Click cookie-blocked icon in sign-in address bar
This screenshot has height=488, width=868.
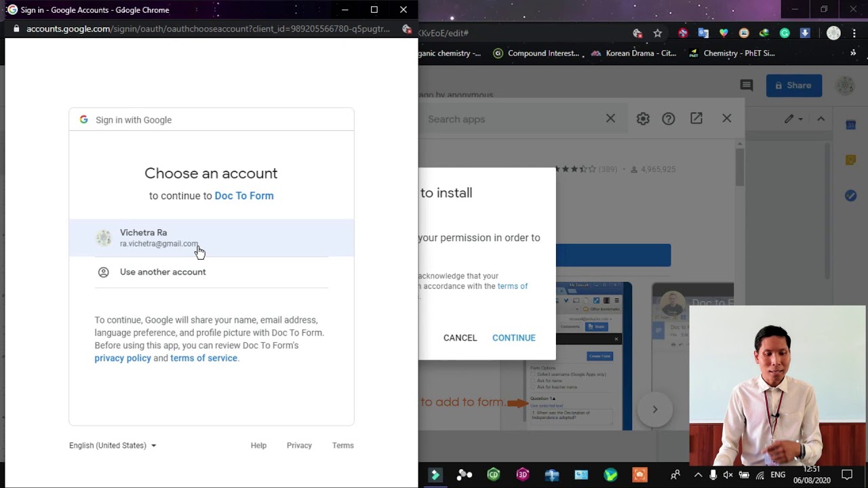[x=406, y=29]
